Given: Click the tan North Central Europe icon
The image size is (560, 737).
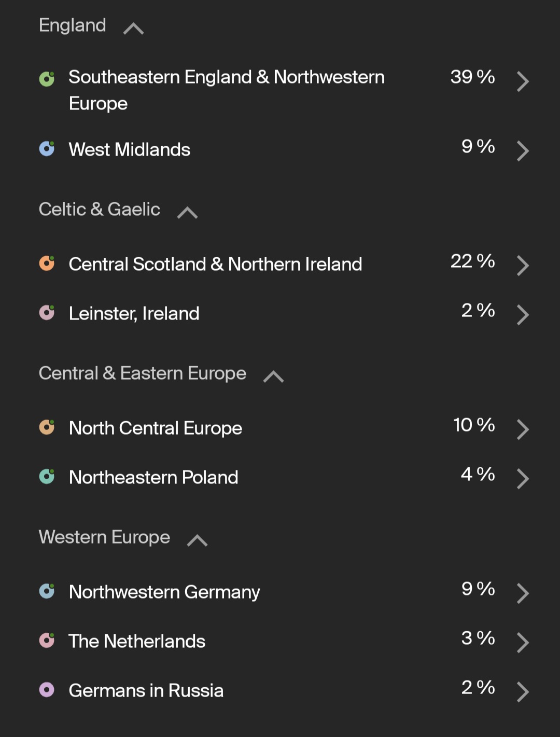Looking at the screenshot, I should click(x=47, y=427).
